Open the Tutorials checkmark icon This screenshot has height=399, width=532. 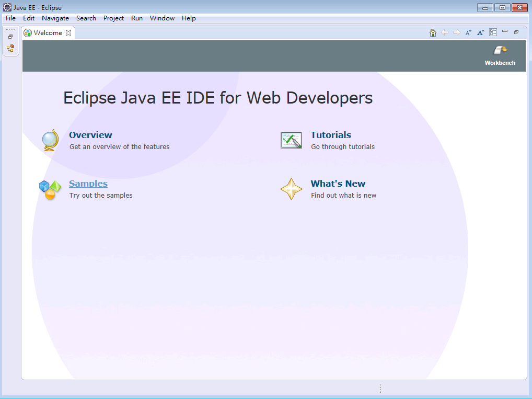291,140
